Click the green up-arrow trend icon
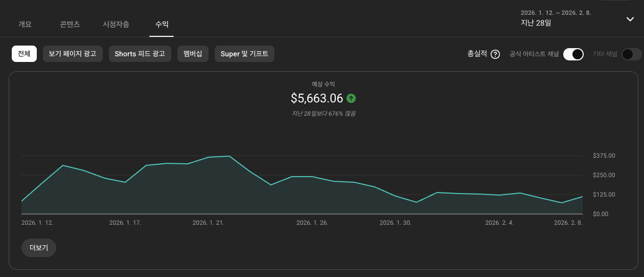Image resolution: width=644 pixels, height=277 pixels. click(x=351, y=98)
